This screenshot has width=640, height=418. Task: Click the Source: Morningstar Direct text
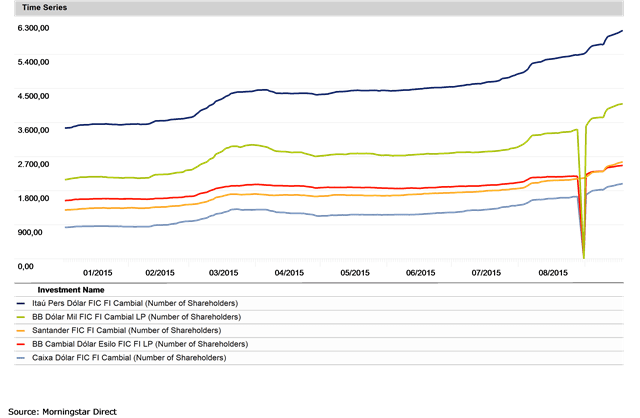pyautogui.click(x=65, y=411)
